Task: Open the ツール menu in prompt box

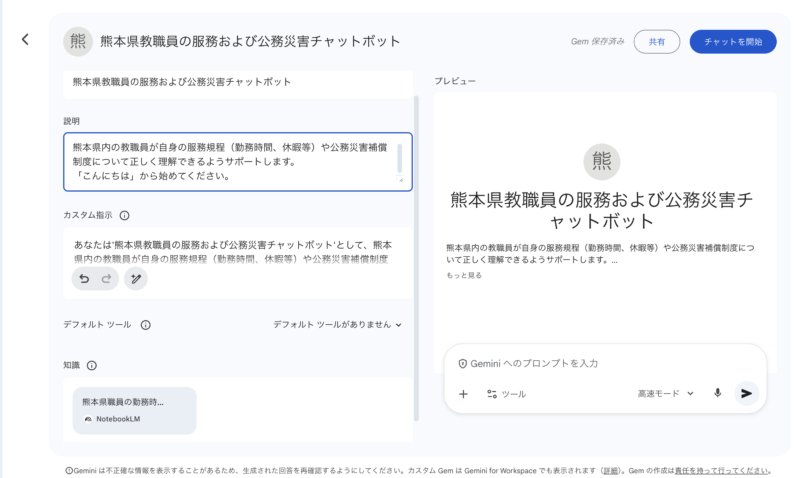Action: (506, 394)
